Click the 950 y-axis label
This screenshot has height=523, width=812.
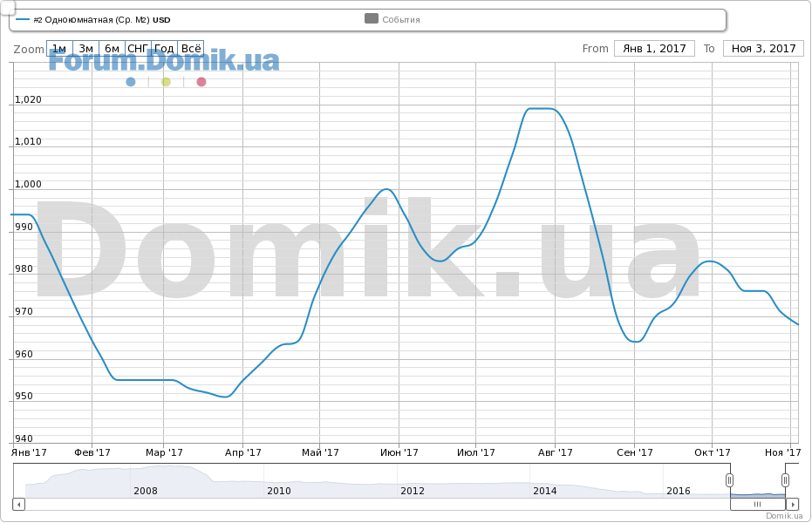[x=24, y=397]
